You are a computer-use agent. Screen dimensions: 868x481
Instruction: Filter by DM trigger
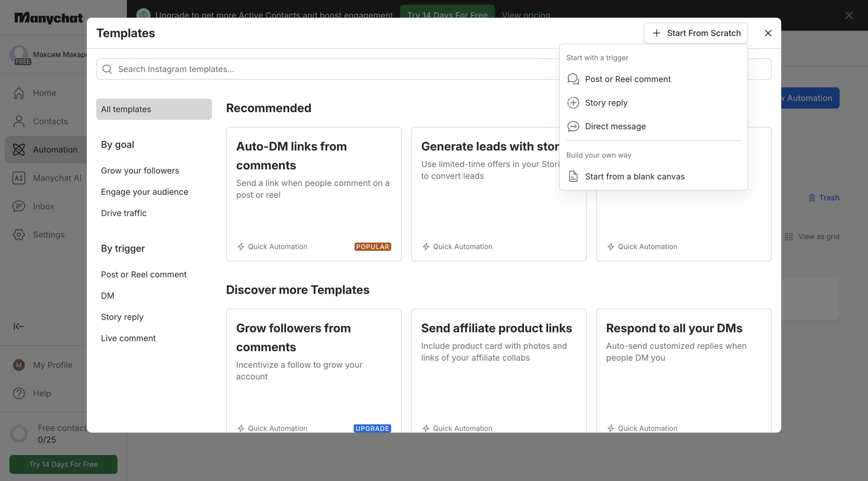point(107,296)
